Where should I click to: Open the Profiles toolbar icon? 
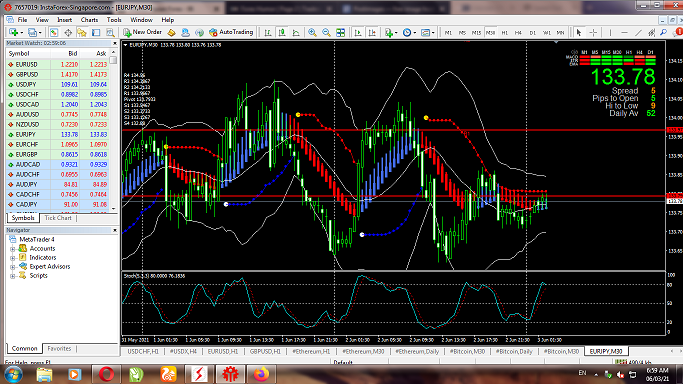click(34, 32)
